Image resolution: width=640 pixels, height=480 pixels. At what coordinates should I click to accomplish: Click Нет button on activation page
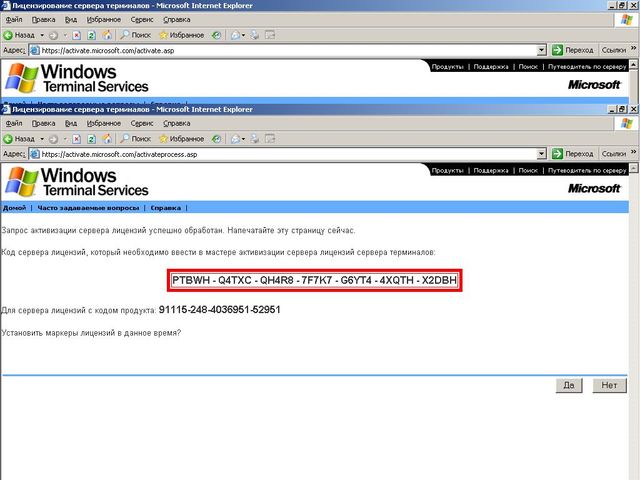pos(609,385)
